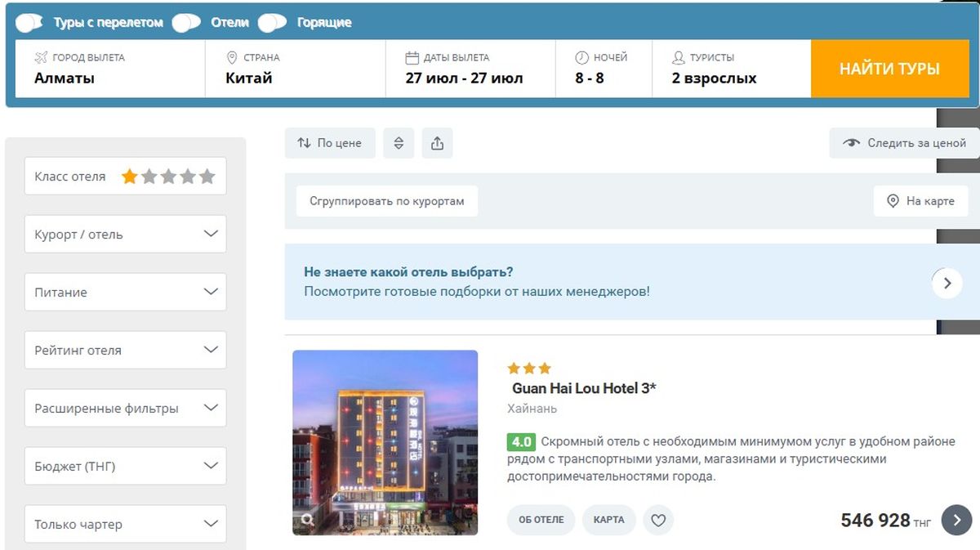Image resolution: width=980 pixels, height=550 pixels.
Task: Select the fifth star in Класс отеля
Action: pyautogui.click(x=207, y=176)
